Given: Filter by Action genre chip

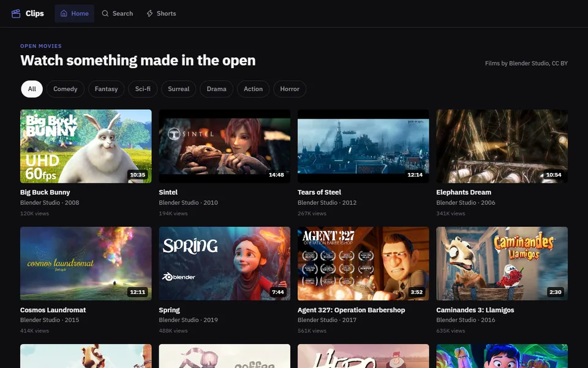Looking at the screenshot, I should (253, 89).
